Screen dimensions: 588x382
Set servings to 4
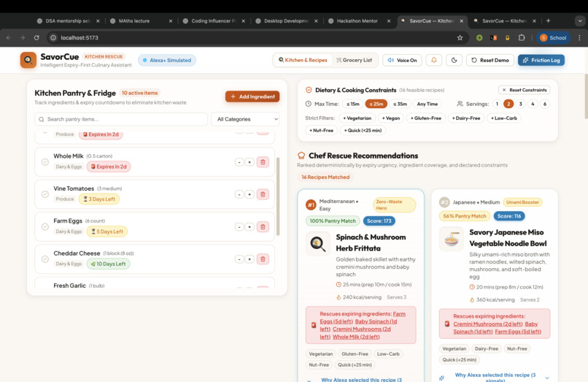(533, 104)
